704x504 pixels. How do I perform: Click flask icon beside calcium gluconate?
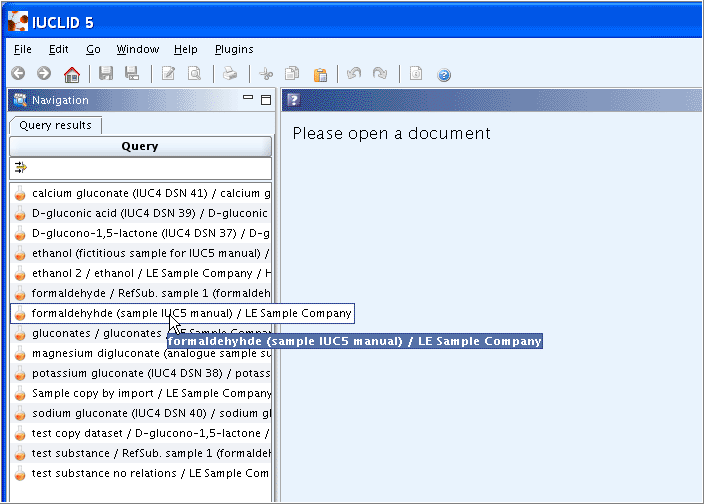[20, 194]
